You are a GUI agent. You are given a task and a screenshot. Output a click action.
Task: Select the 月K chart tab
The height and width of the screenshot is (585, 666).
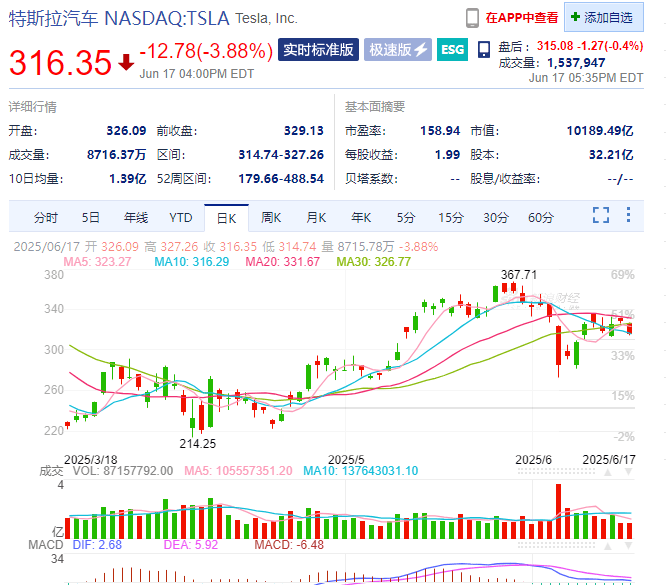(316, 218)
